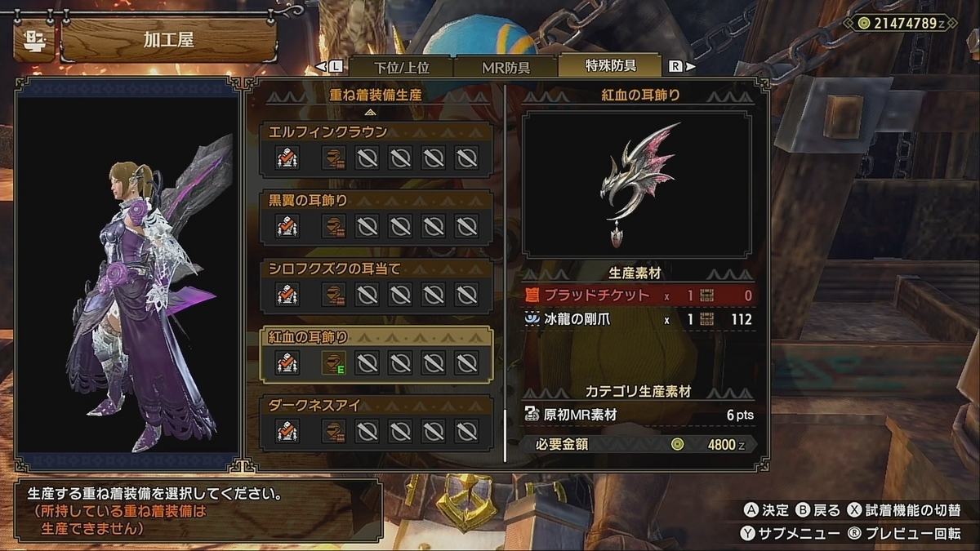Click the ブラッドチケット material icon
Image resolution: width=980 pixels, height=551 pixels.
tap(532, 295)
